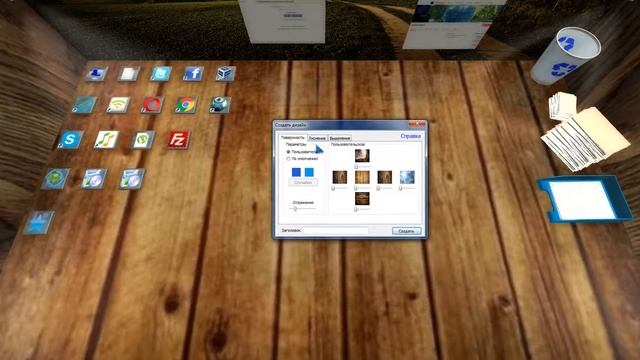Click the Заголовок text field
Screen dimensions: 640x360
(336, 231)
